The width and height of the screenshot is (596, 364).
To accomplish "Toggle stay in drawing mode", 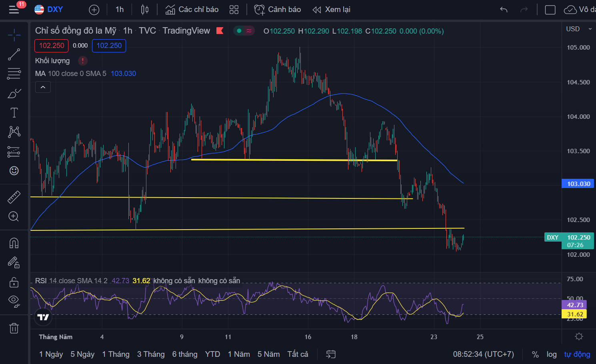I will pyautogui.click(x=14, y=262).
